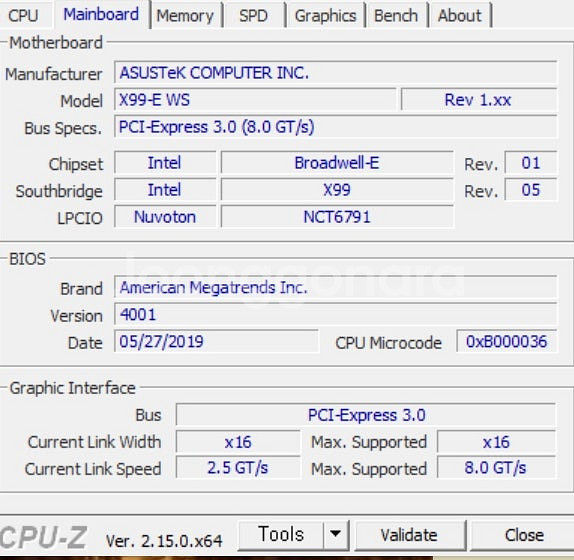Click the BIOS group label
The width and height of the screenshot is (574, 560).
(x=27, y=259)
